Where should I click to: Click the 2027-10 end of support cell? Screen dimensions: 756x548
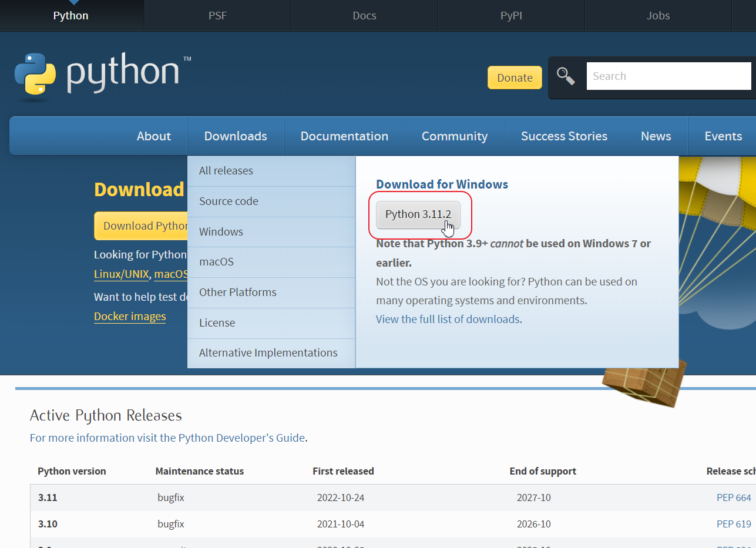(x=534, y=497)
